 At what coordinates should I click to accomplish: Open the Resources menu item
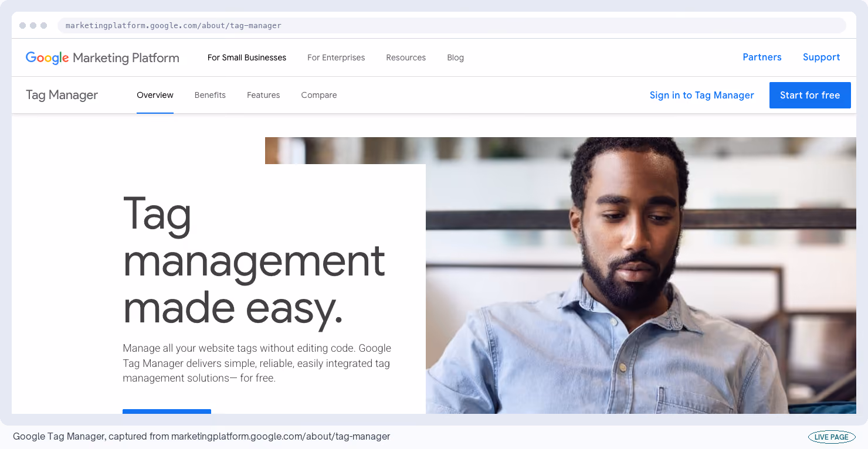(406, 57)
